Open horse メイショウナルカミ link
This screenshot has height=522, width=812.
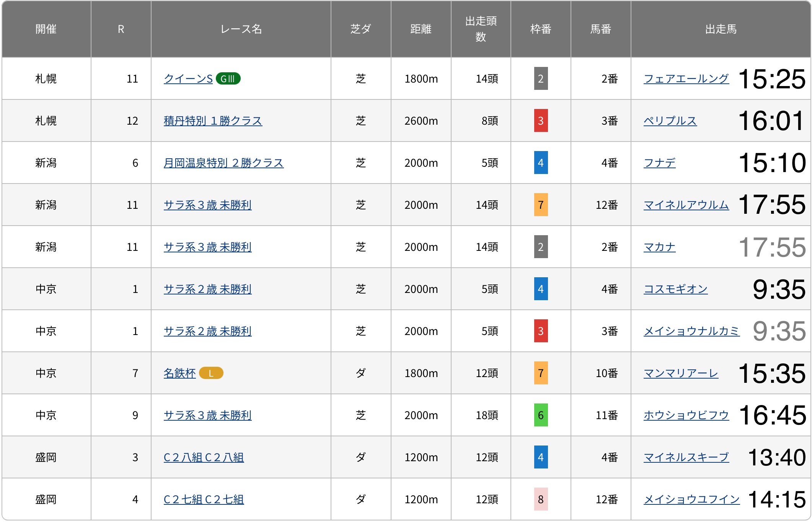click(691, 331)
